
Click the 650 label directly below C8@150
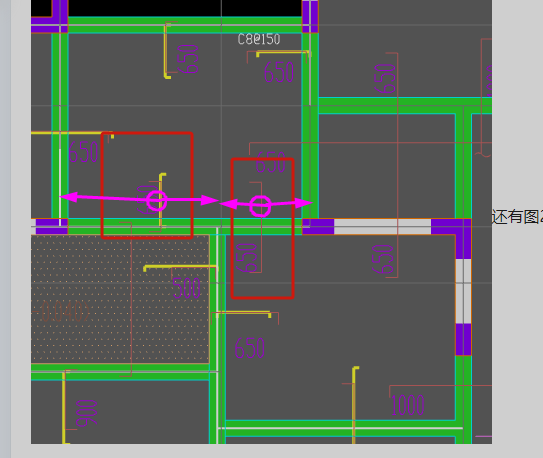[x=279, y=72]
